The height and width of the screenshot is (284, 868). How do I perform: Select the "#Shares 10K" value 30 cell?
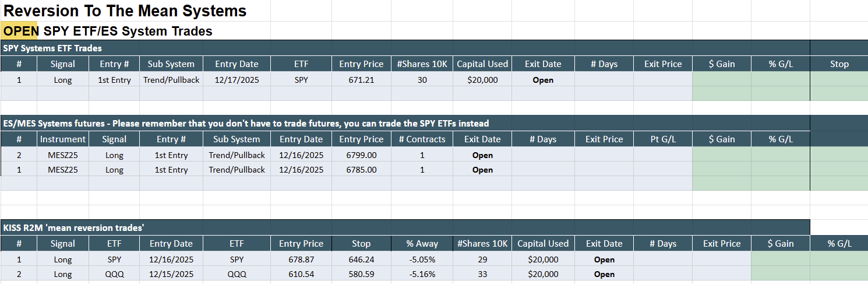tap(422, 80)
